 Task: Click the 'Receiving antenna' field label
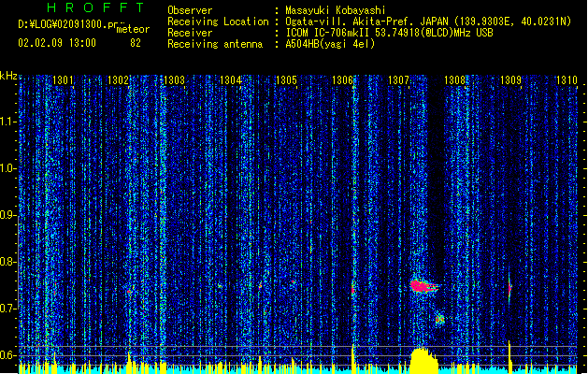(x=215, y=44)
